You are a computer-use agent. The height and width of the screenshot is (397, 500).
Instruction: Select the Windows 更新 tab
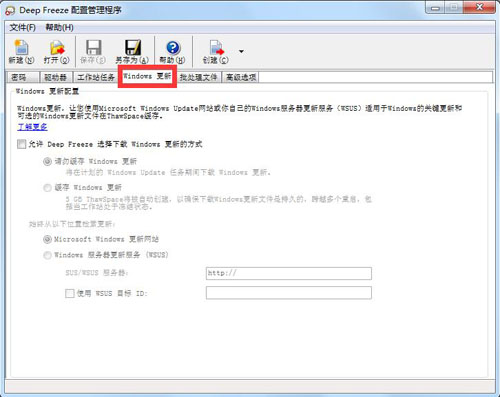pos(147,76)
